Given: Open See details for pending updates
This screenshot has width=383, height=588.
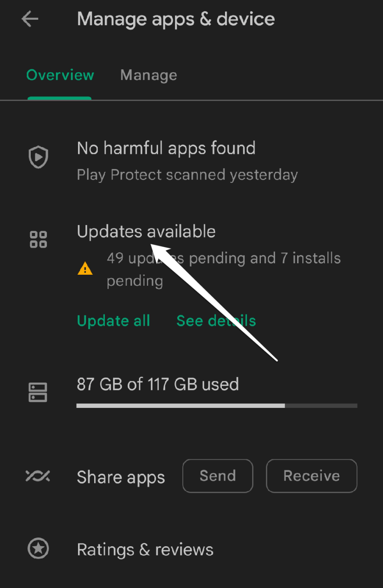Looking at the screenshot, I should [216, 321].
